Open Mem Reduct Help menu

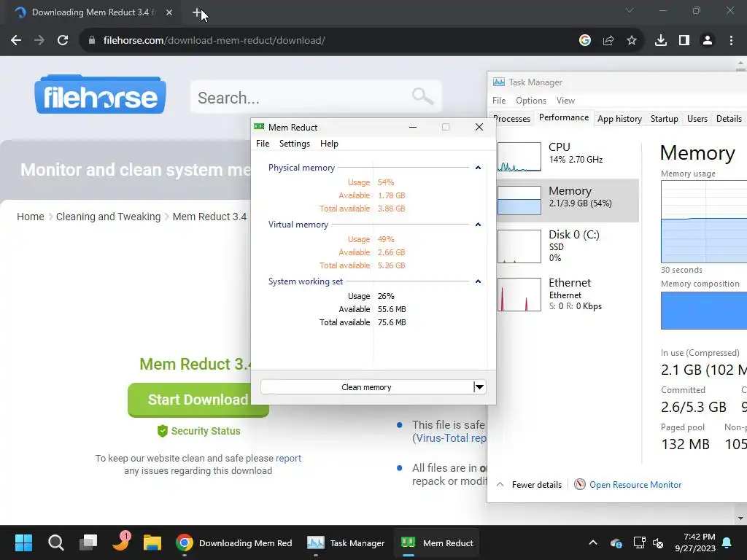click(x=329, y=144)
